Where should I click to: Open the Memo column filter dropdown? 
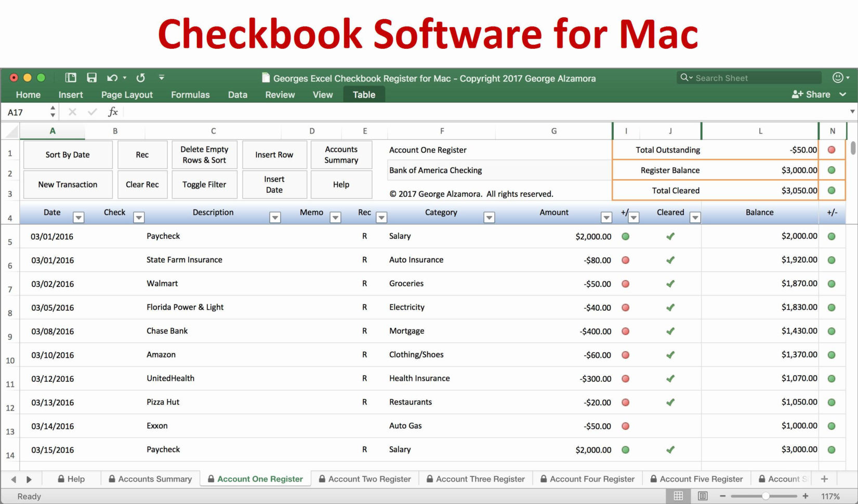pyautogui.click(x=336, y=217)
